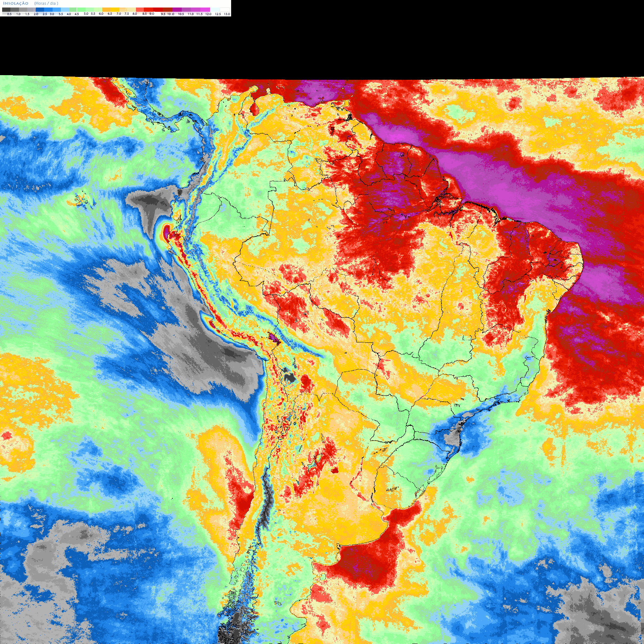Click the '9.0' legend value
Image resolution: width=644 pixels, height=644 pixels.
[x=152, y=14]
